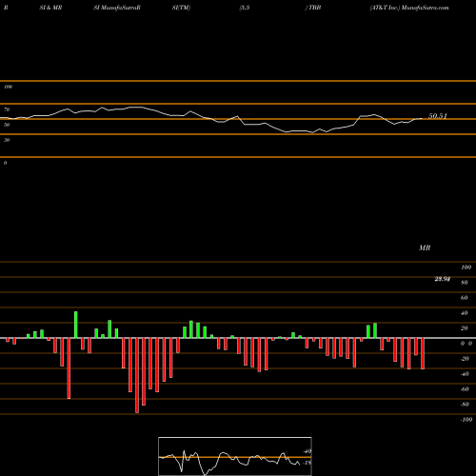Click the -49 value in mini chart
Viewport: 476px width, 476px height.
(x=307, y=451)
